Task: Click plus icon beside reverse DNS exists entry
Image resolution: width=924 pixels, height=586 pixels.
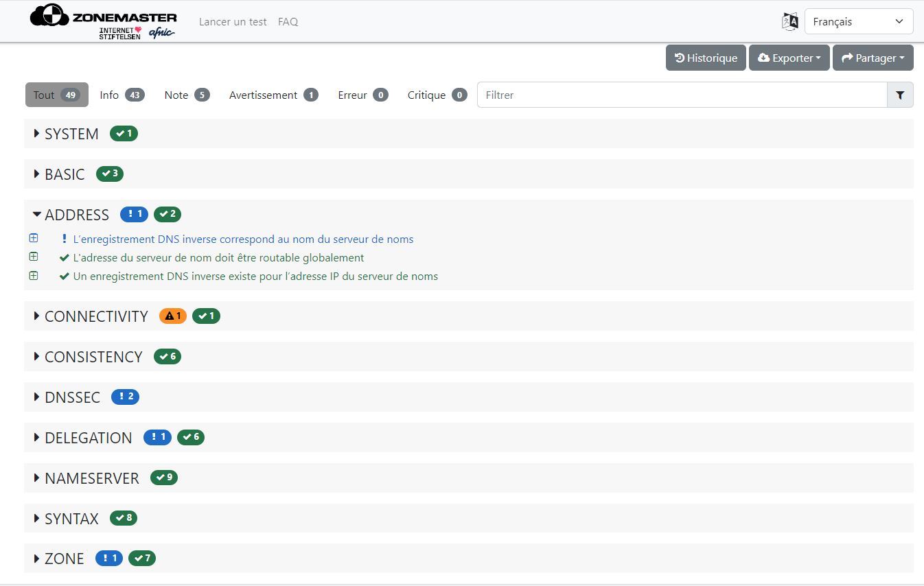Action: 34,276
